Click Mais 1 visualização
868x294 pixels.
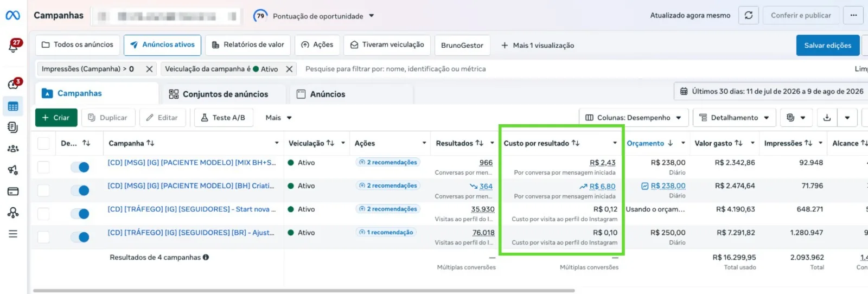[537, 46]
